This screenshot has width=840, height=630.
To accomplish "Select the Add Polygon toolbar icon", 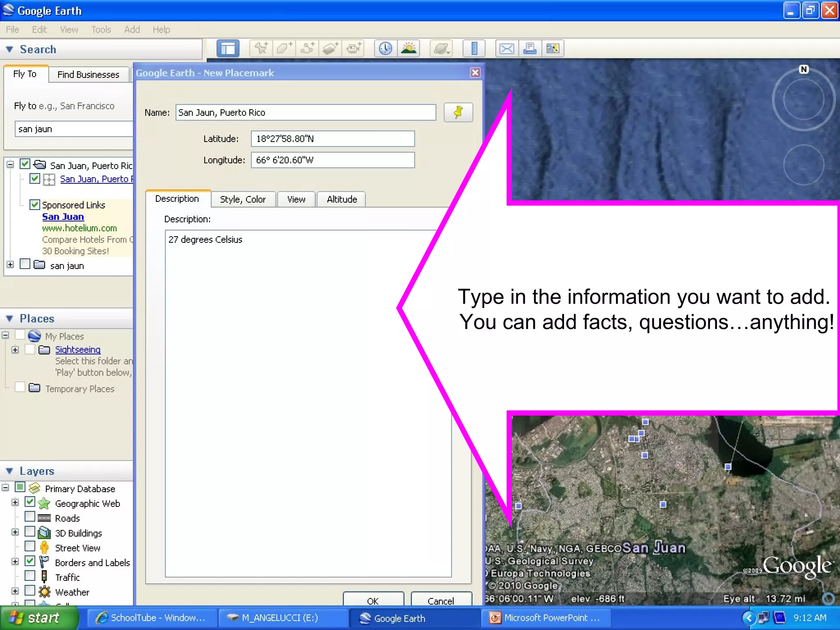I will pos(284,48).
